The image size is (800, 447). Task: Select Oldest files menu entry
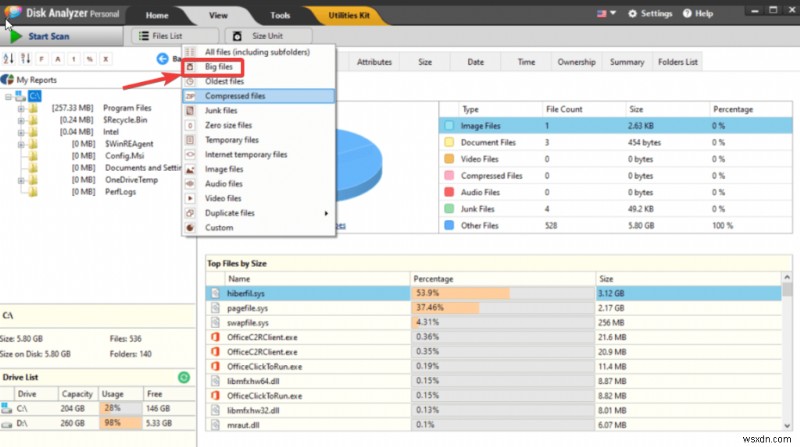pos(259,82)
